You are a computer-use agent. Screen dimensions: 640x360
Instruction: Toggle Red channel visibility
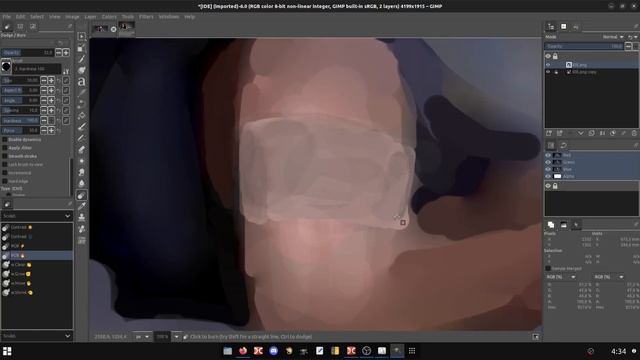548,155
